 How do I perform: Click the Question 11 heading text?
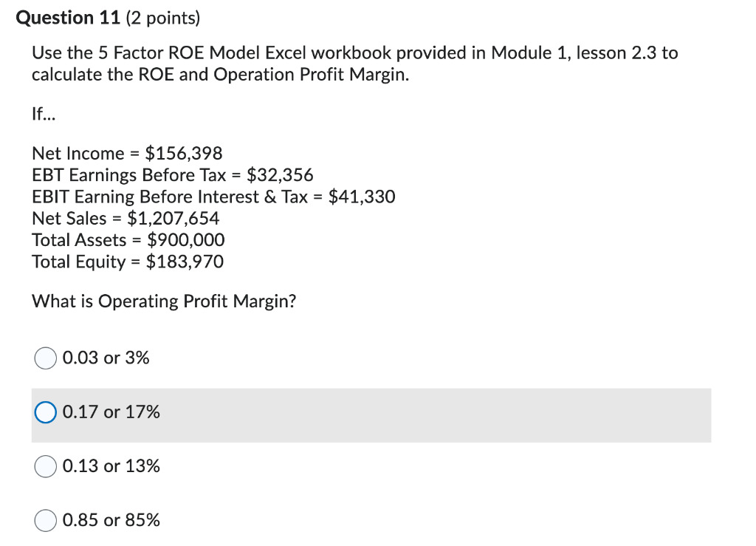click(x=64, y=17)
